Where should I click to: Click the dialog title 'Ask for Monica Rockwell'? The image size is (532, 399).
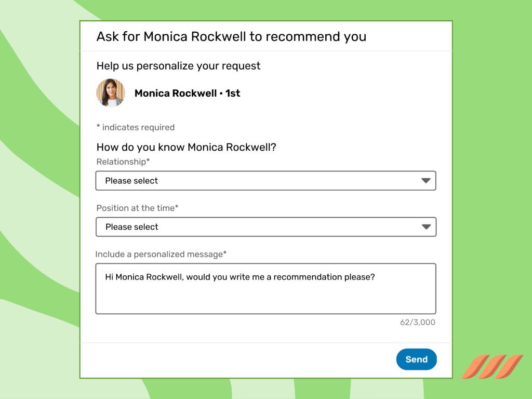click(x=231, y=36)
